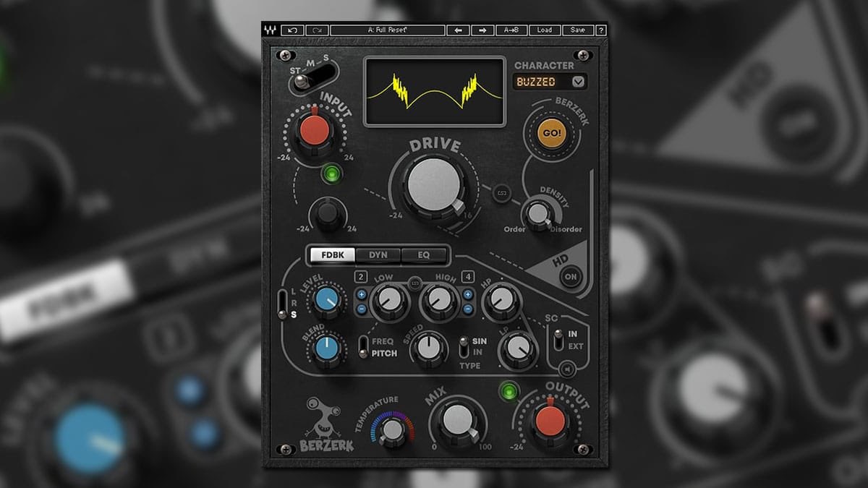Screen dimensions: 868x488
Task: Click the blue Level knob
Action: (x=328, y=301)
